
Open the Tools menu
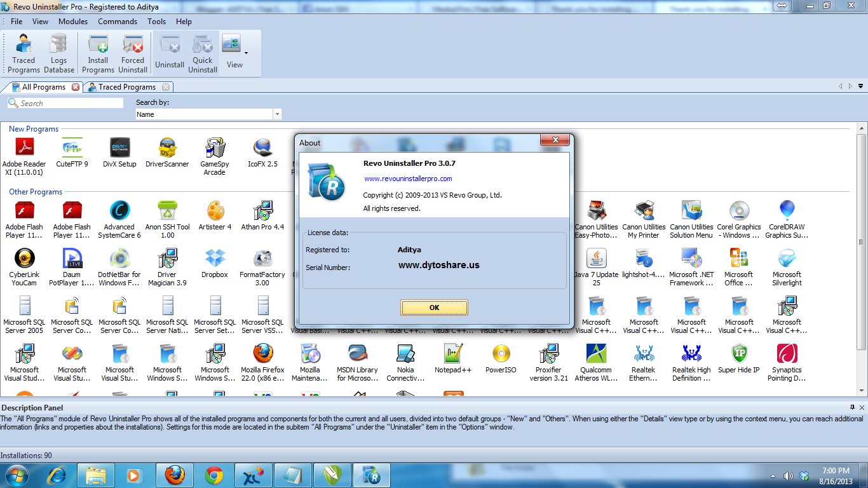pos(156,22)
